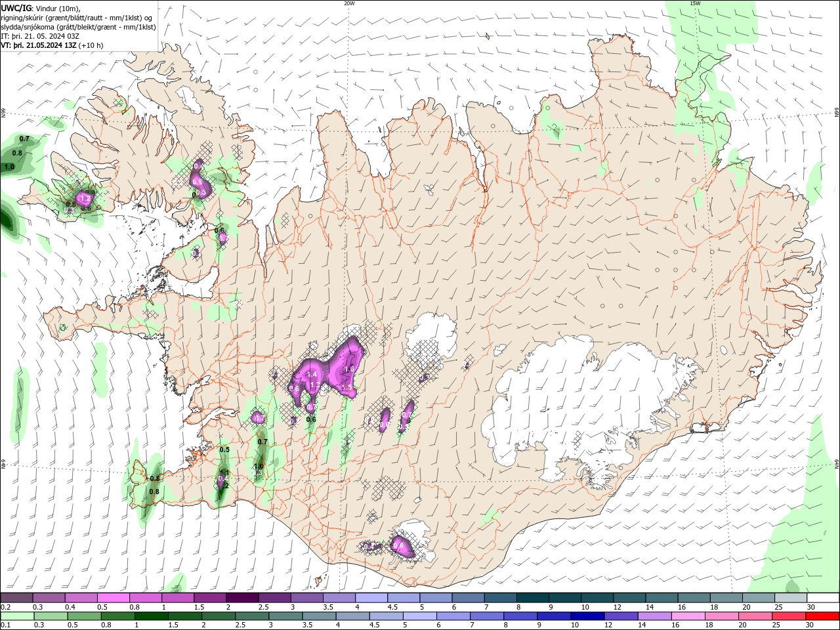Click the 1.5 label on the rain legend row
Screen dimensions: 840x630
coord(173,625)
